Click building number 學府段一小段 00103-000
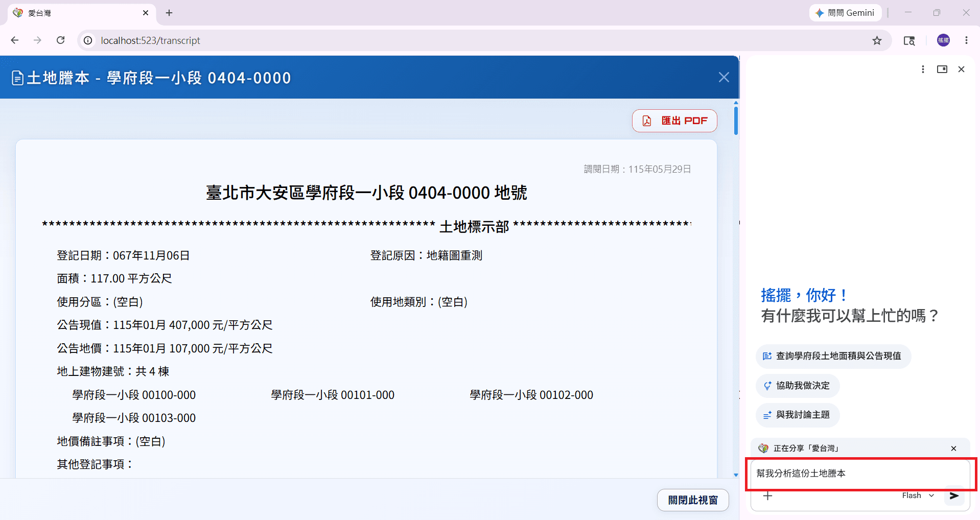 tap(134, 418)
